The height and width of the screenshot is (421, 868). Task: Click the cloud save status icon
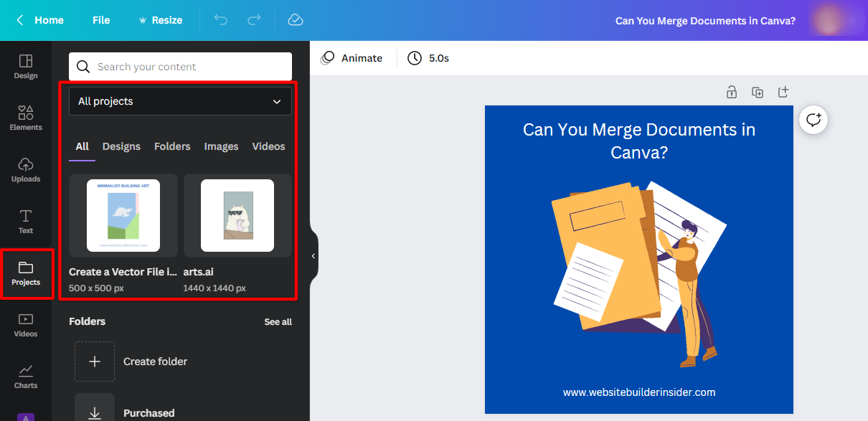click(296, 20)
